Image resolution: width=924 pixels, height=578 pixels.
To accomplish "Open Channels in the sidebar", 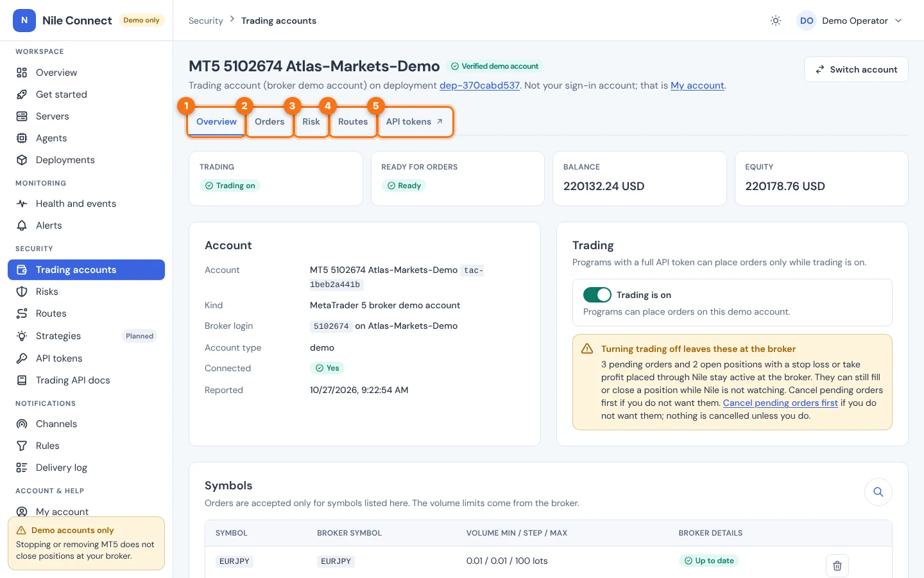I will (86, 424).
